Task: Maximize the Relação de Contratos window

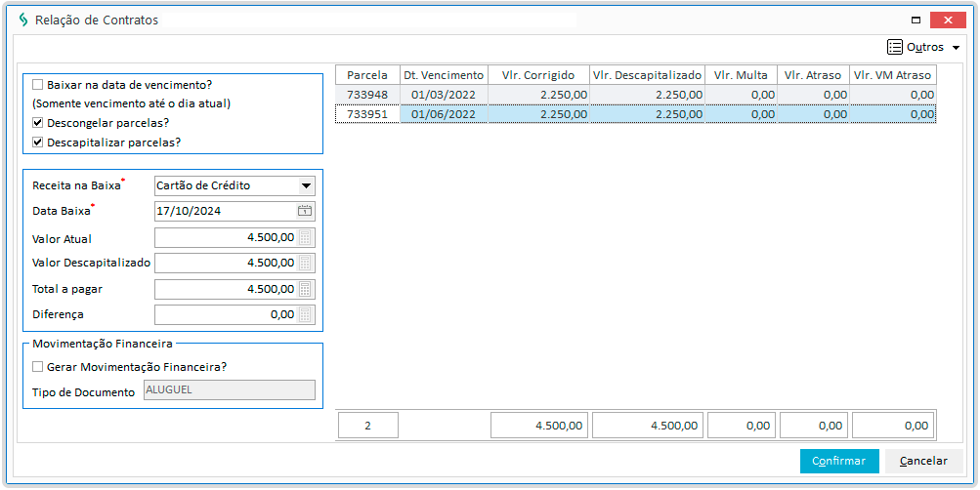Action: tap(916, 20)
